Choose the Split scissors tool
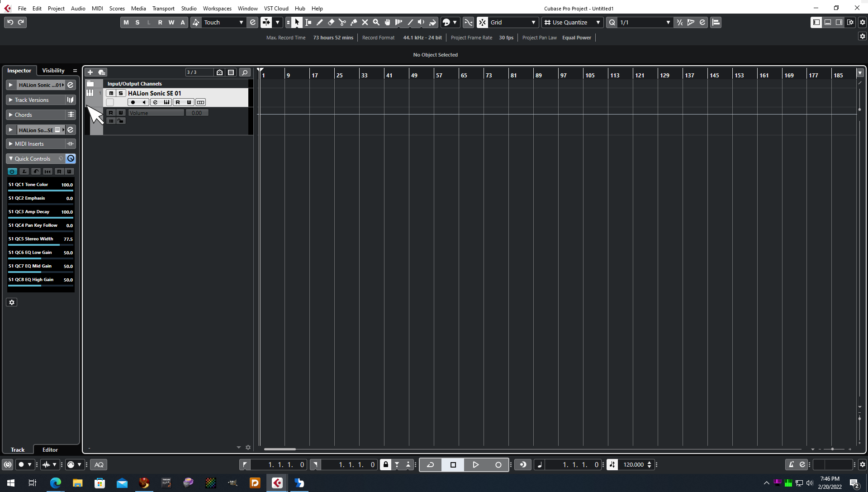Viewport: 868px width, 492px height. tap(342, 22)
